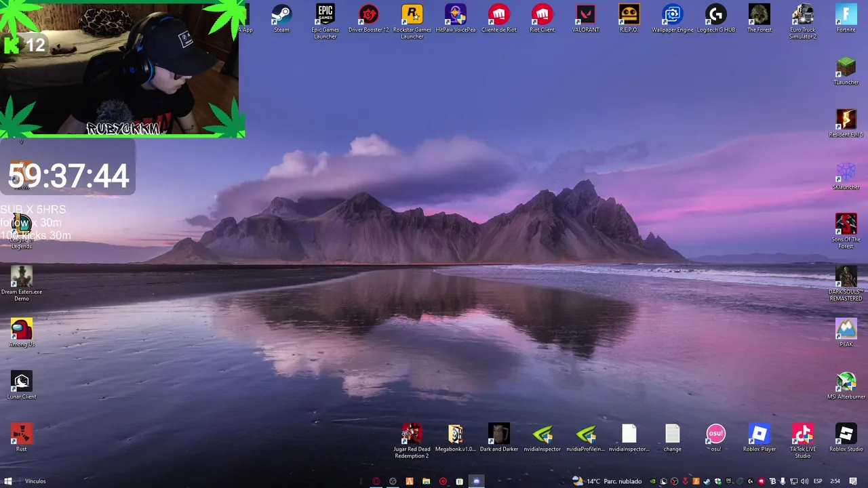The width and height of the screenshot is (868, 488).
Task: Open Microsoft Store from the taskbar
Action: pyautogui.click(x=459, y=481)
